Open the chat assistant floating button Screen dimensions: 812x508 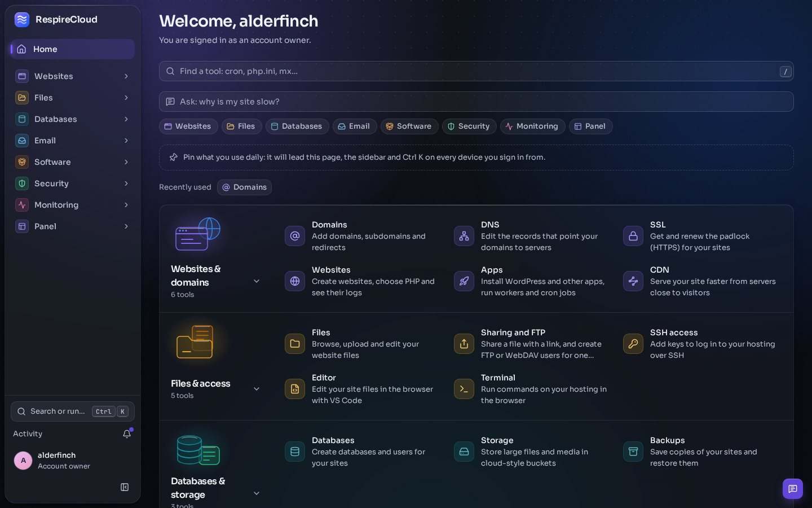(x=793, y=489)
